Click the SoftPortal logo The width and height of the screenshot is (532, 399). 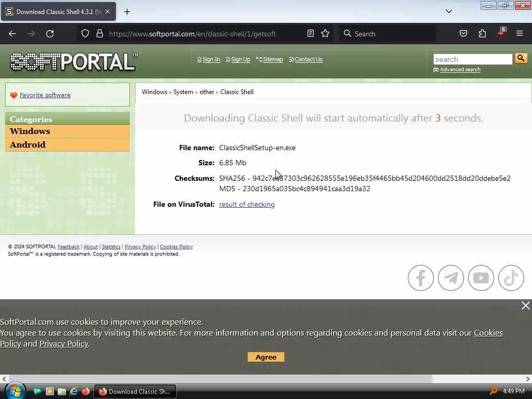[74, 62]
